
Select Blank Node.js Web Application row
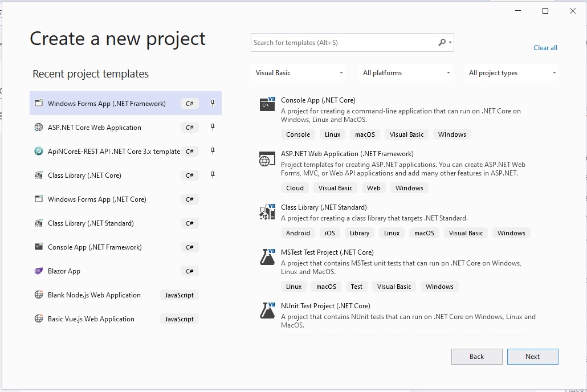[x=125, y=295]
